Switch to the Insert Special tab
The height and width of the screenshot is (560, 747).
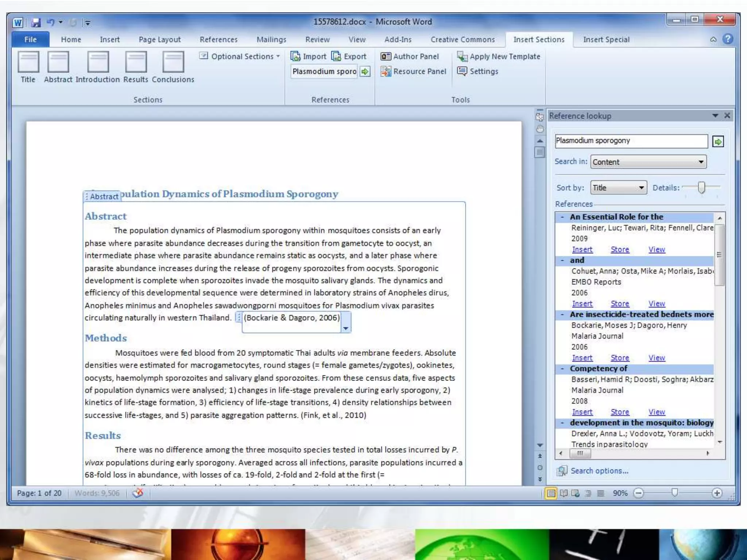coord(606,40)
